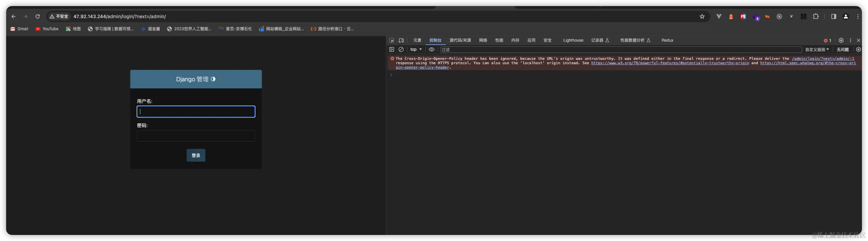Open the Gmail bookmark
The width and height of the screenshot is (868, 241).
19,29
